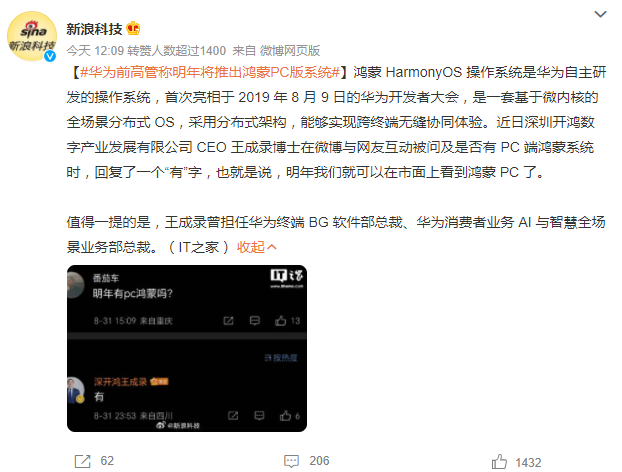Viewport: 622px width, 472px height.
Task: Click the repost icon below the post
Action: [x=83, y=461]
